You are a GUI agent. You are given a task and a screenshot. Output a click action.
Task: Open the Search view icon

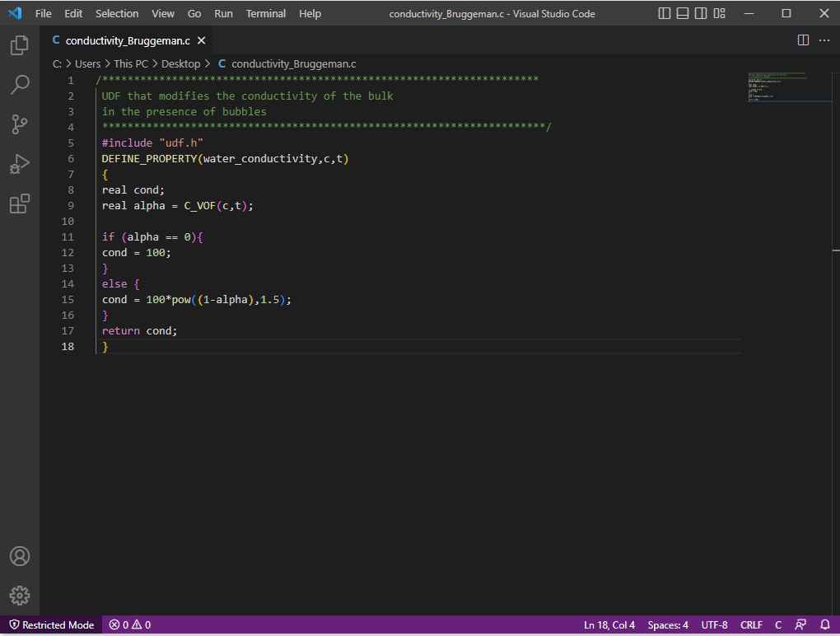pos(20,85)
